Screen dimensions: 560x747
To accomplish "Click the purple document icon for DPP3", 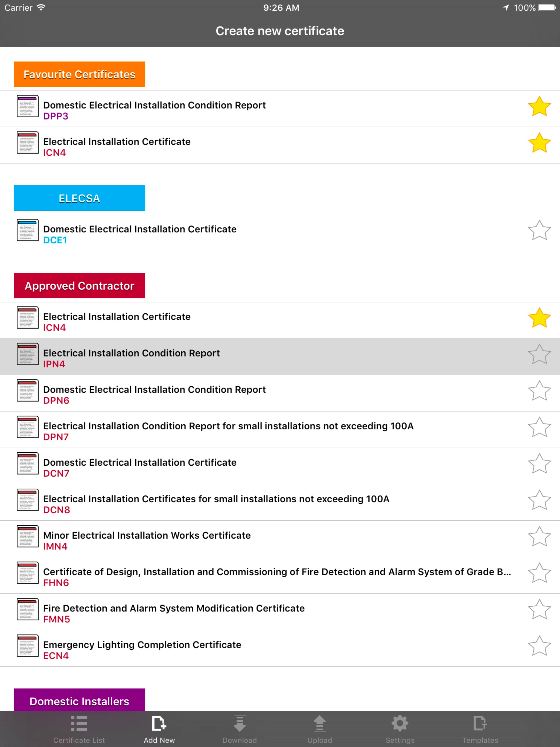I will 28,106.
